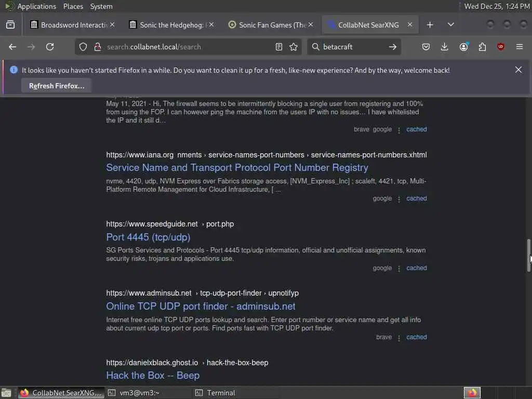This screenshot has width=532, height=399.
Task: Go back to the previous page
Action: click(12, 47)
